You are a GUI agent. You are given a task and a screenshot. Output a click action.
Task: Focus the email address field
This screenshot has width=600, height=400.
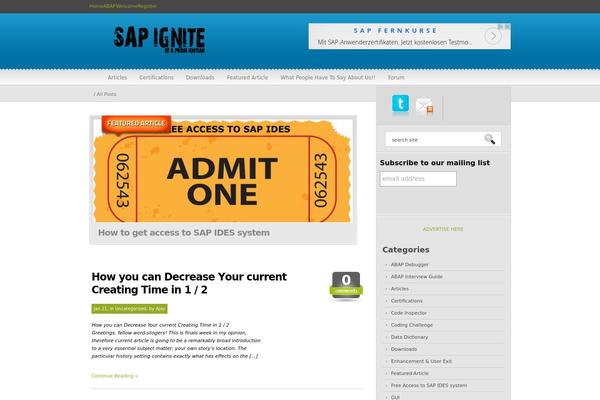click(x=418, y=179)
